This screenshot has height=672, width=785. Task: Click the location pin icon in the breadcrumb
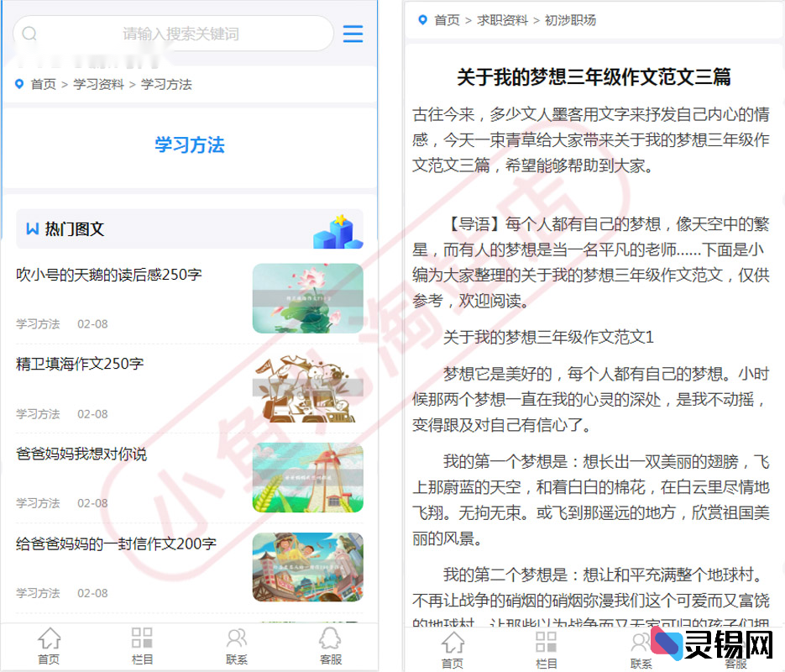click(18, 83)
